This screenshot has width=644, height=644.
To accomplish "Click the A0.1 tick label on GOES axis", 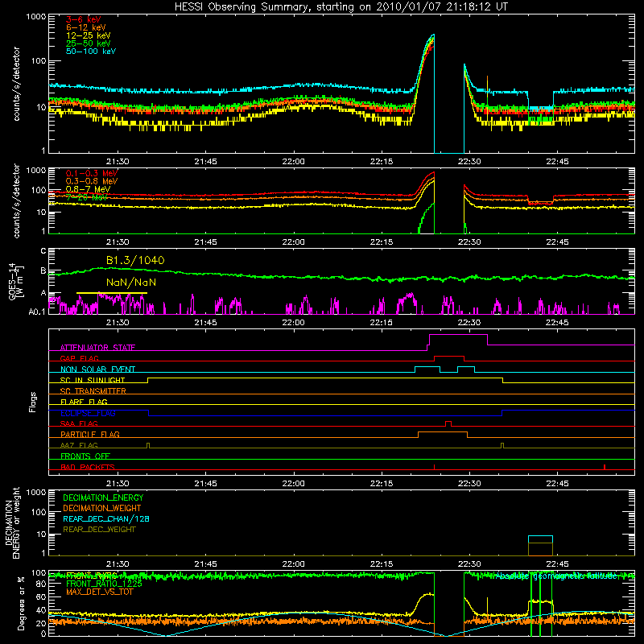I will coord(37,312).
